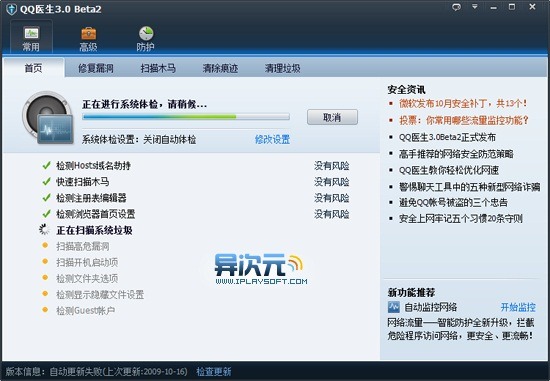Select the 扫描开机启动项 row text
Viewport: 550px width, 381px height.
point(87,262)
